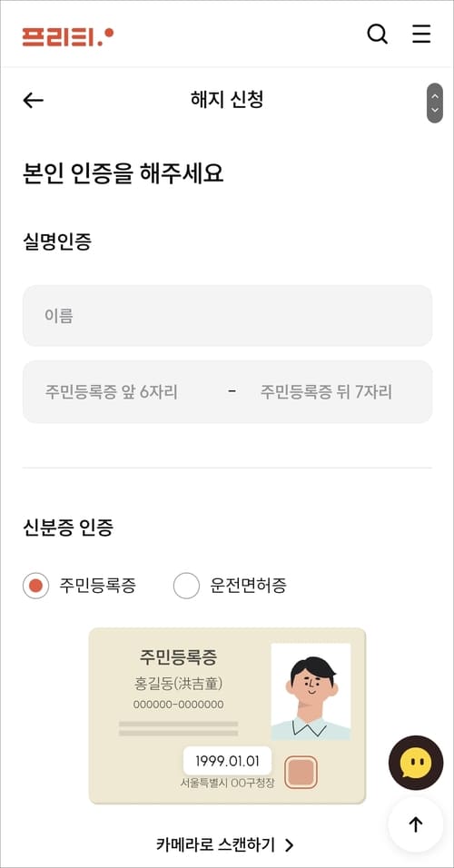Select the 주민등록증 radio button
This screenshot has width=454, height=868.
(36, 586)
